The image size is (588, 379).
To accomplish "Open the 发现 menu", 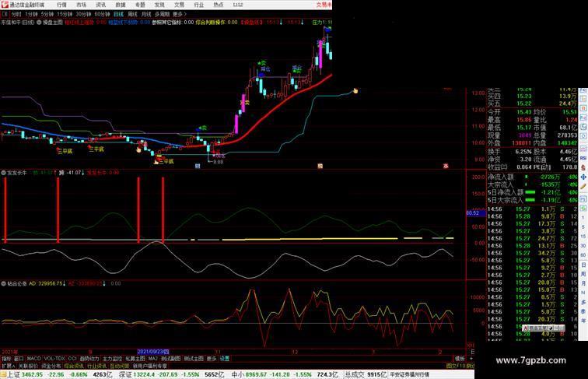I will [159, 5].
